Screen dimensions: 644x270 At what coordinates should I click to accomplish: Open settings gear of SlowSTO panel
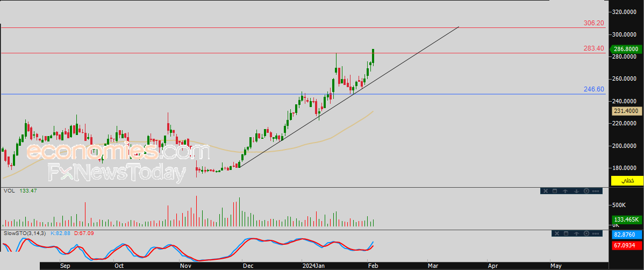586,233
